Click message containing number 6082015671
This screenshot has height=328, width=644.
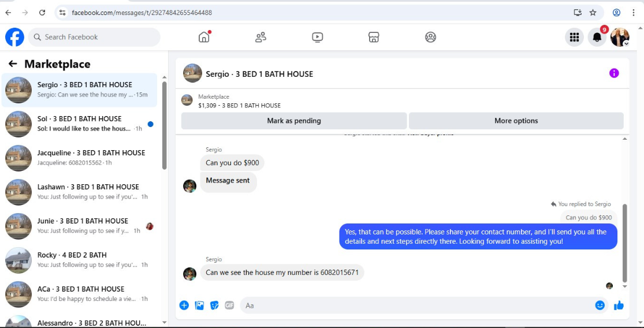282,272
